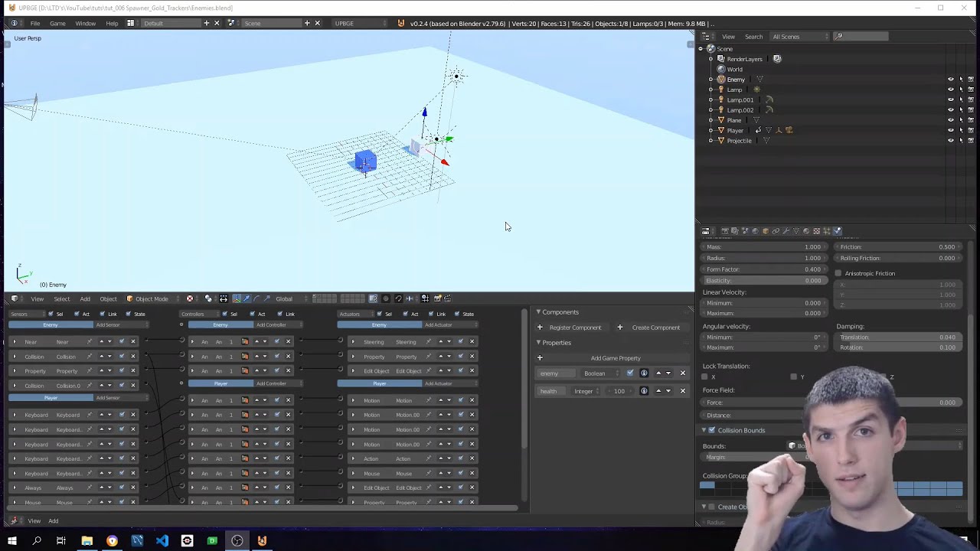Click the RenderLayers icon in the outliner
This screenshot has height=551, width=980.
720,59
